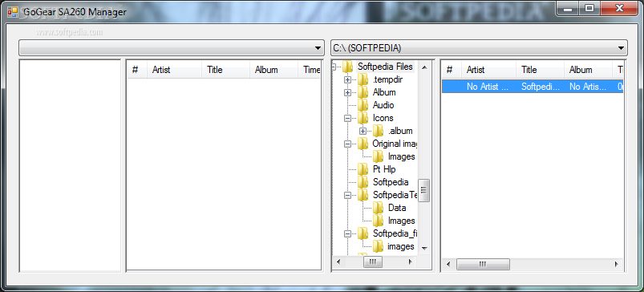Click the Pt Hlp folder icon

click(x=363, y=169)
